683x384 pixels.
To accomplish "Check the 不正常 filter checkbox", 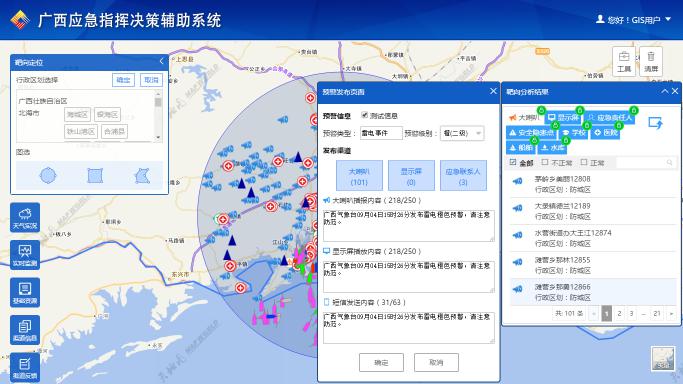I will (x=544, y=162).
